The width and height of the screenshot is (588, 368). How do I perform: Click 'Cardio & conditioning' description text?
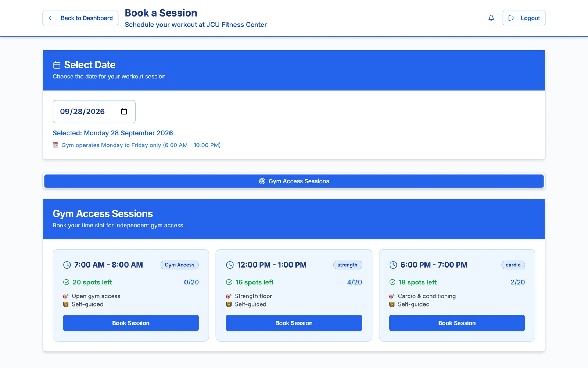(427, 296)
